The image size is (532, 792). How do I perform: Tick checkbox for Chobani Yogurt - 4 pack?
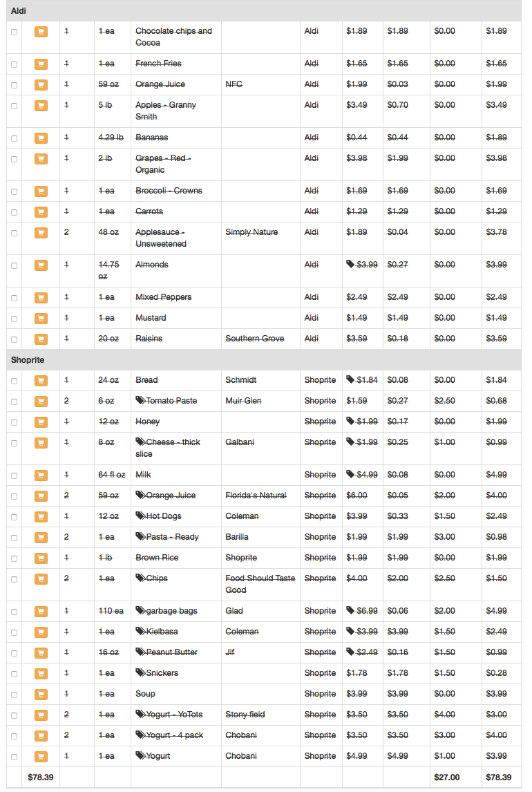pyautogui.click(x=14, y=737)
